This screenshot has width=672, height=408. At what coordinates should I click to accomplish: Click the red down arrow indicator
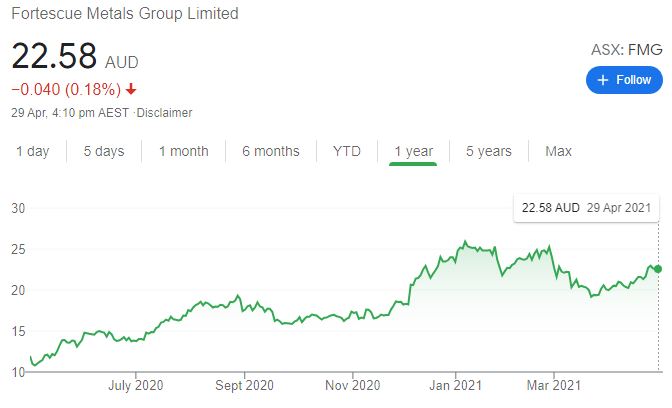(x=131, y=90)
